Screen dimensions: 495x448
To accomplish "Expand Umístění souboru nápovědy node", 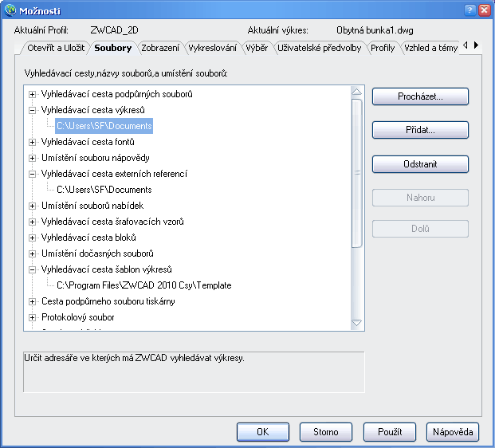I will [33, 158].
